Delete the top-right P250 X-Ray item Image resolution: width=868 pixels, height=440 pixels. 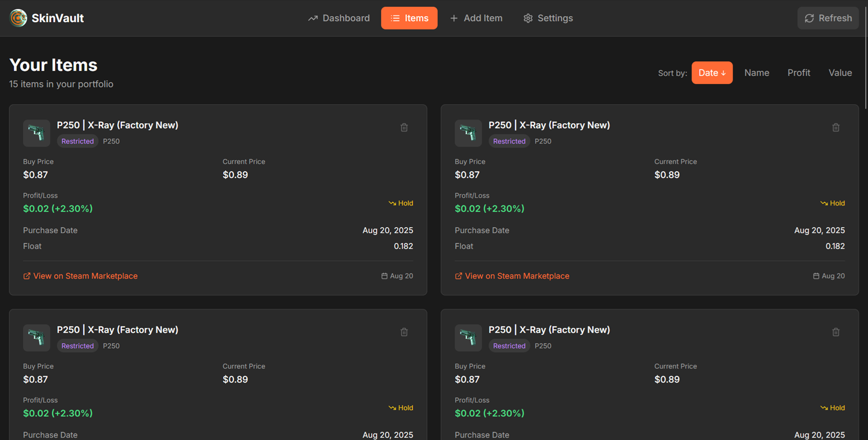(x=836, y=128)
